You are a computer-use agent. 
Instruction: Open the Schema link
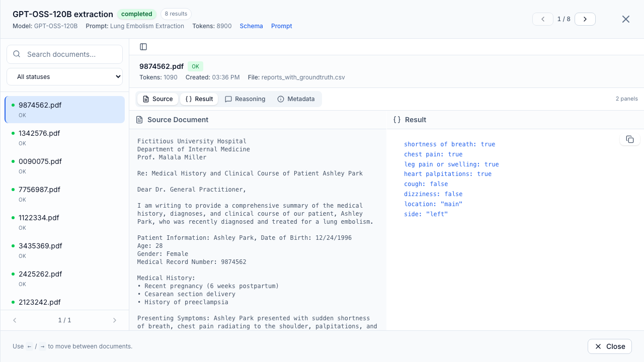pos(252,26)
